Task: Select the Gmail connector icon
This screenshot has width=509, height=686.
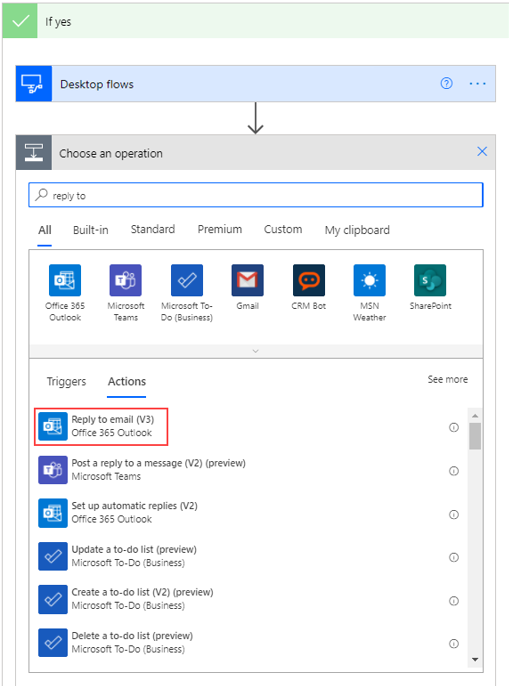Action: coord(248,280)
